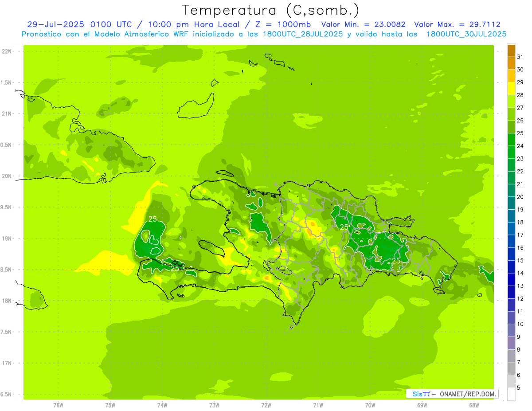Pick the dark orange swatch above 31
The image size is (532, 411).
coord(511,51)
